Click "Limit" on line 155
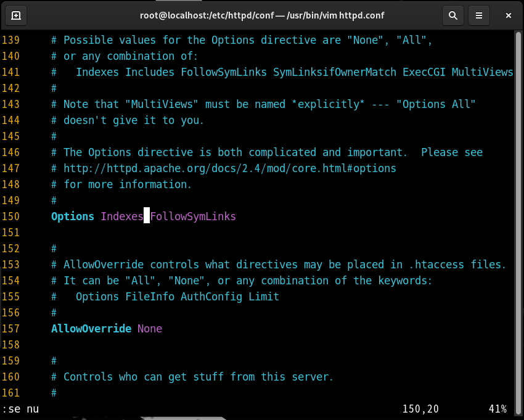This screenshot has width=524, height=420. 264,297
